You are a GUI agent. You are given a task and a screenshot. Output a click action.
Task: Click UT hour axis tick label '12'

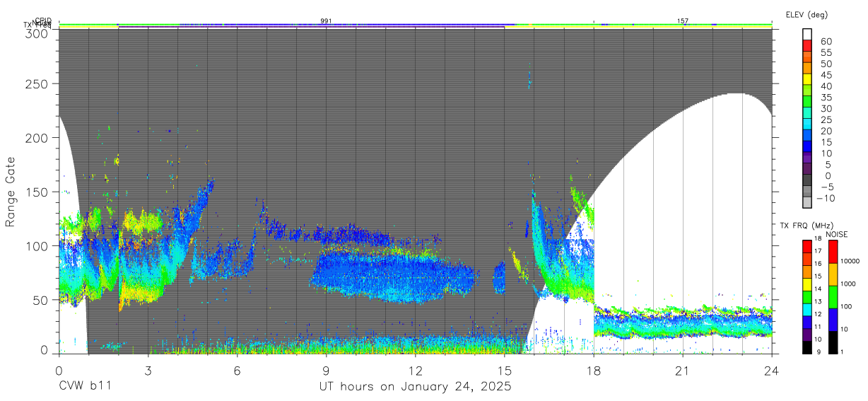click(415, 370)
